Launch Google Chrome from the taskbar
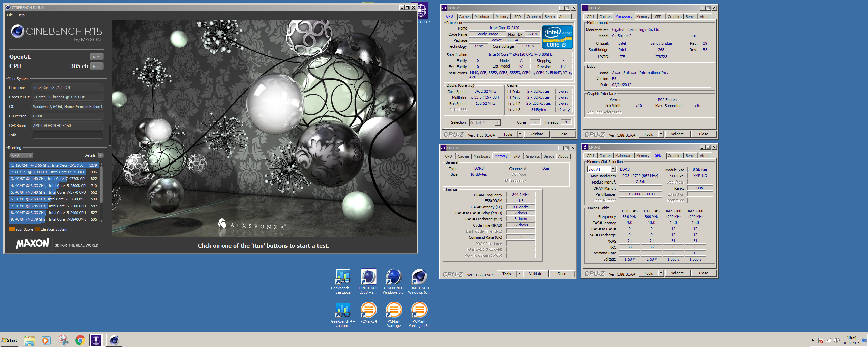The width and height of the screenshot is (868, 347). point(80,340)
